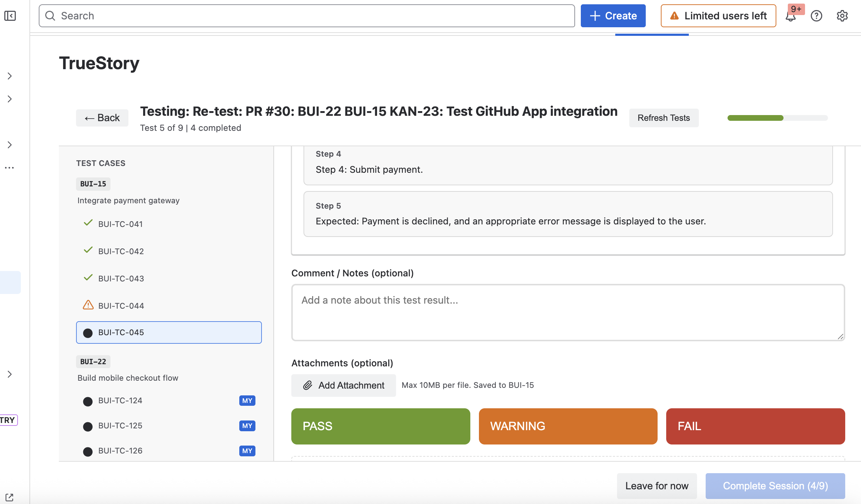Click Leave for now
The image size is (861, 504).
tap(657, 486)
